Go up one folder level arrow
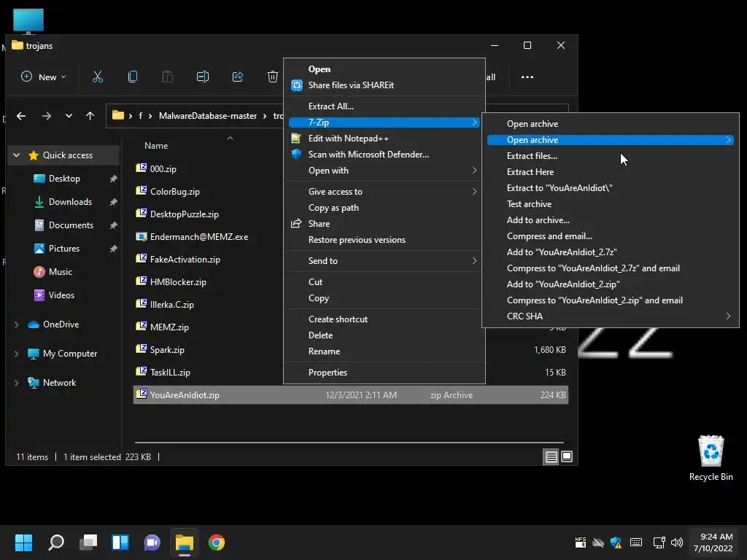The image size is (747, 560). (90, 116)
